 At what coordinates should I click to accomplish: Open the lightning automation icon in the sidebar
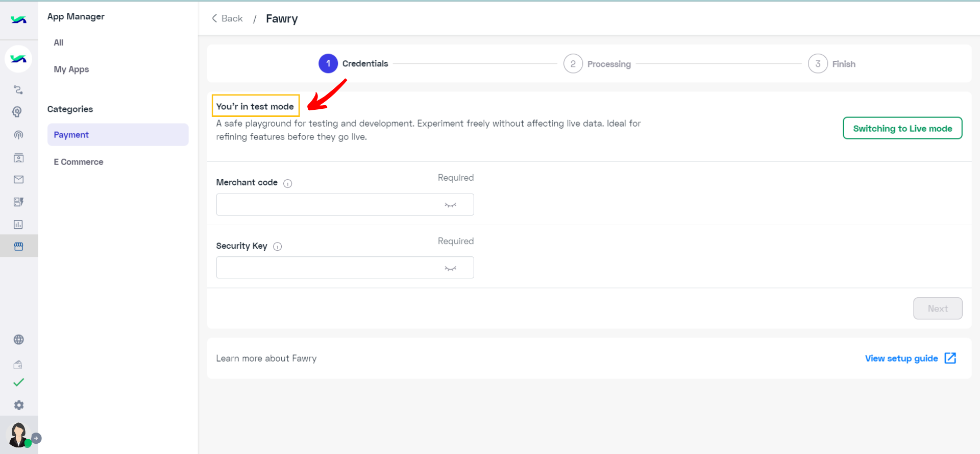(x=18, y=202)
